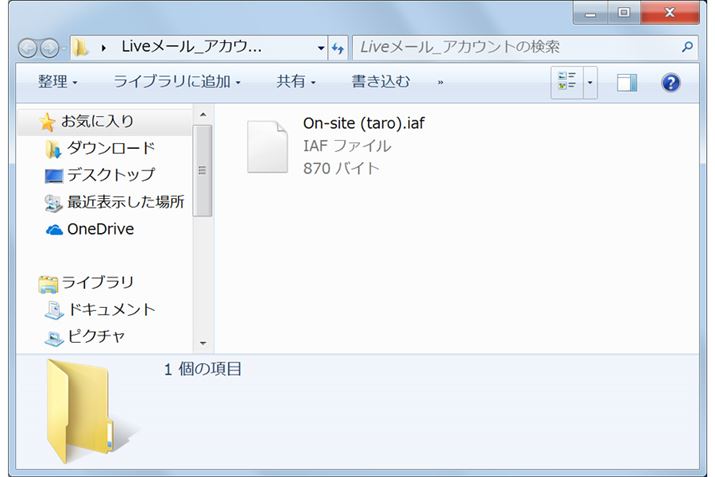Click the navigation pane scrollbar thumb
This screenshot has width=715, height=477.
click(x=202, y=171)
